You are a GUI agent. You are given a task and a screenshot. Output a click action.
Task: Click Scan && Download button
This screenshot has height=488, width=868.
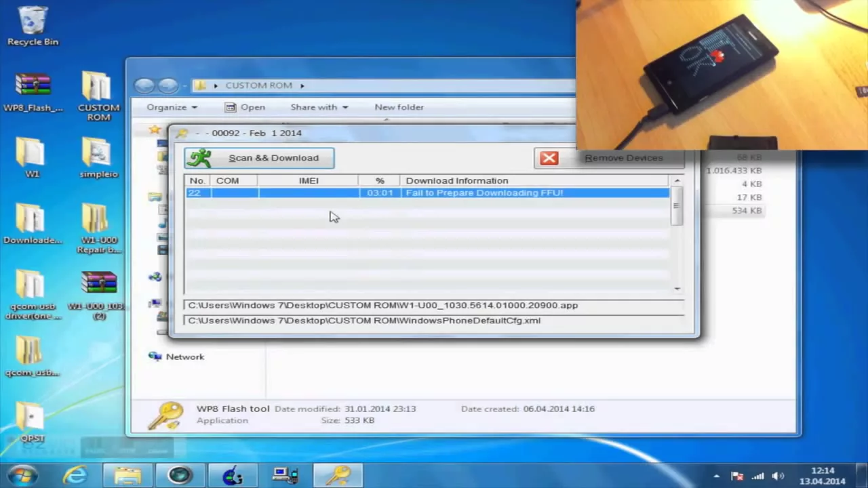click(x=259, y=158)
